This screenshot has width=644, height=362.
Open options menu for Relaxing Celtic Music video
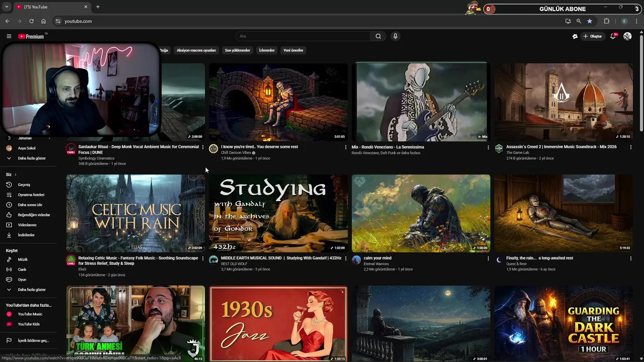pos(203,258)
